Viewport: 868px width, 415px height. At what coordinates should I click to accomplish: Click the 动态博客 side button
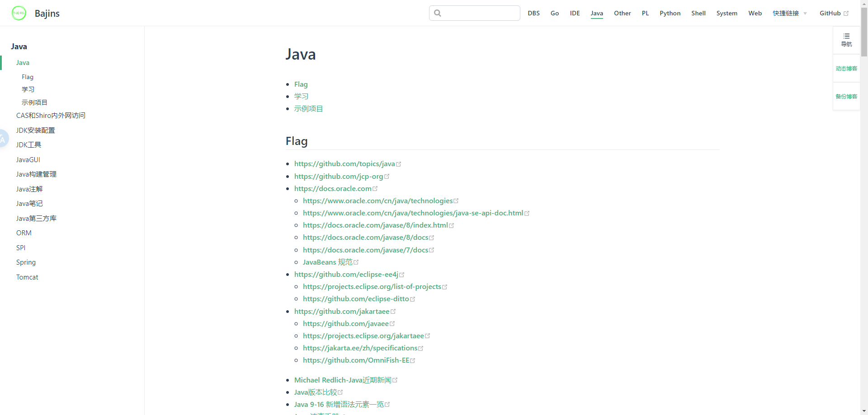(846, 69)
